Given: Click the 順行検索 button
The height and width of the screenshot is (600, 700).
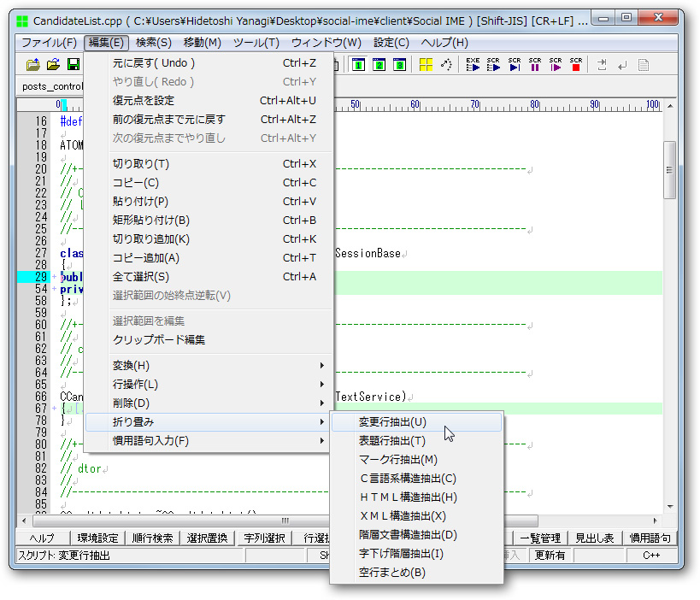Looking at the screenshot, I should pyautogui.click(x=153, y=538).
